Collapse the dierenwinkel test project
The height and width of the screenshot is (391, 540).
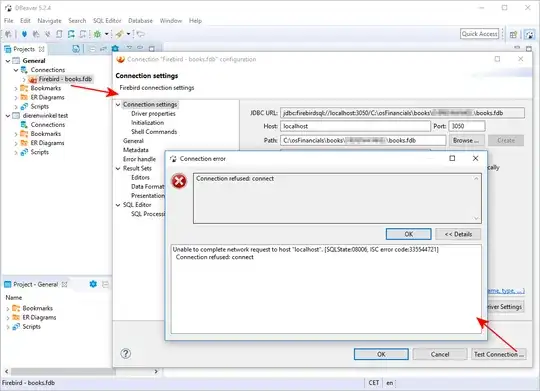coord(8,116)
